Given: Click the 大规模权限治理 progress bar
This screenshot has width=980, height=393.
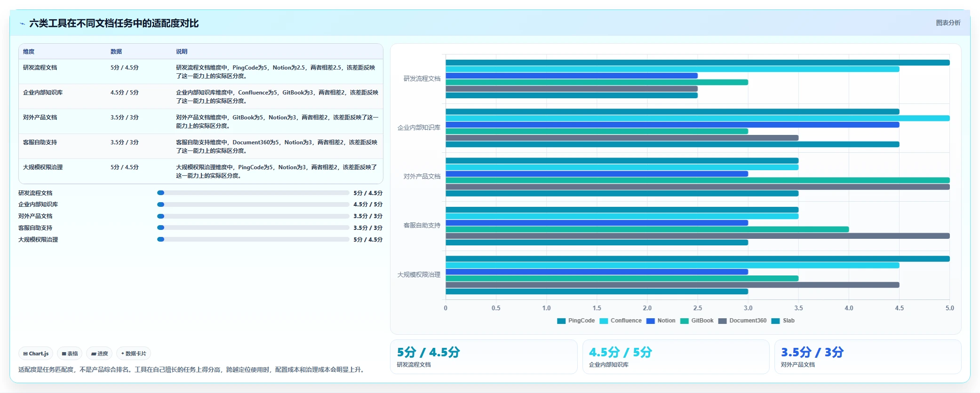Looking at the screenshot, I should pyautogui.click(x=253, y=239).
